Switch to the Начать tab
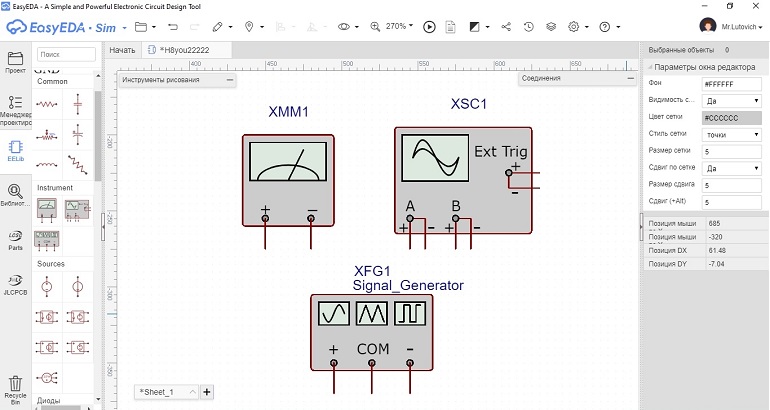This screenshot has width=770, height=410. [x=122, y=50]
